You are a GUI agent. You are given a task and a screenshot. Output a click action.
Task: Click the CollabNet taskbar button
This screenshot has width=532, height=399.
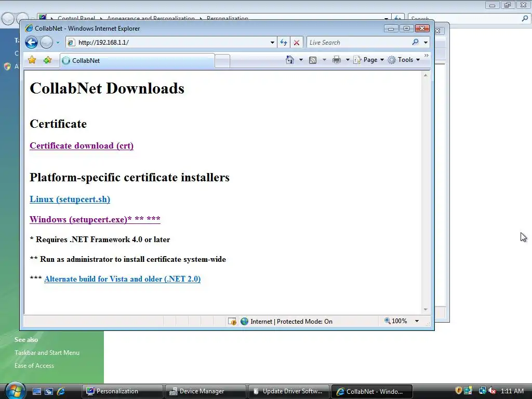coord(372,391)
